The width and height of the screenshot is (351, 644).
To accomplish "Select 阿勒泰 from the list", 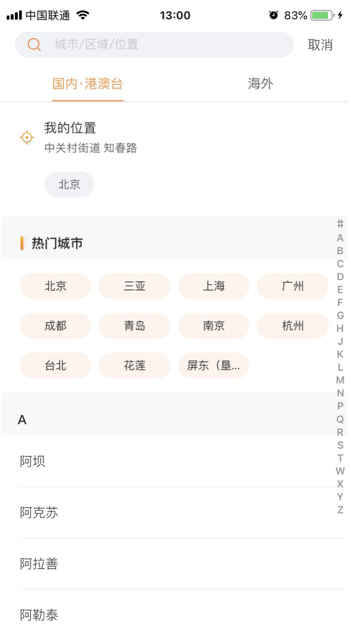I will tap(39, 615).
